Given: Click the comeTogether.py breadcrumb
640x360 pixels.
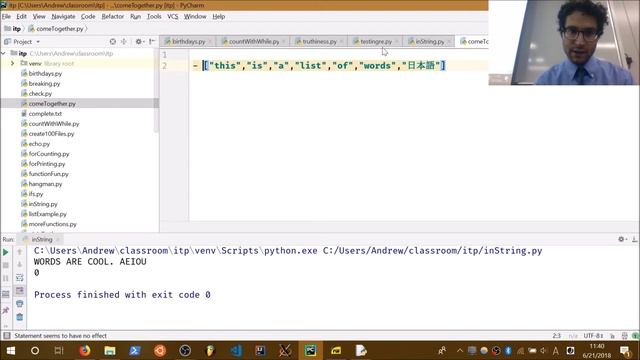Looking at the screenshot, I should (x=56, y=29).
